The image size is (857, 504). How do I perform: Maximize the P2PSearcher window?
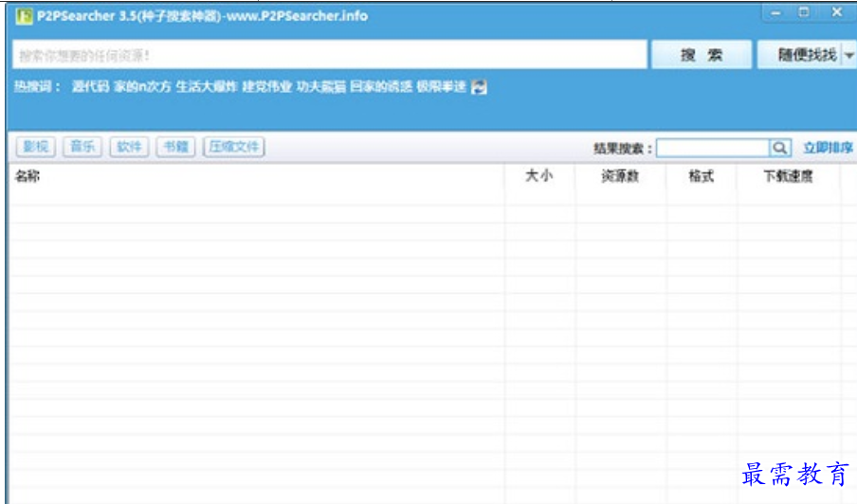(804, 12)
